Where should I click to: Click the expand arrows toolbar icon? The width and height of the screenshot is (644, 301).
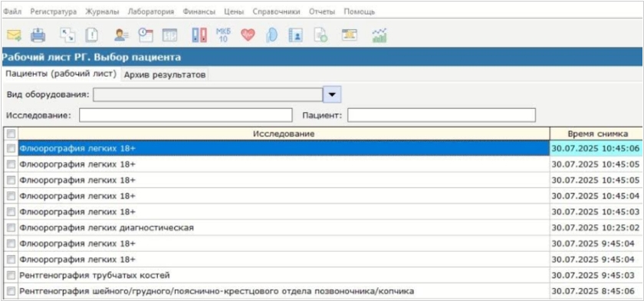click(67, 35)
